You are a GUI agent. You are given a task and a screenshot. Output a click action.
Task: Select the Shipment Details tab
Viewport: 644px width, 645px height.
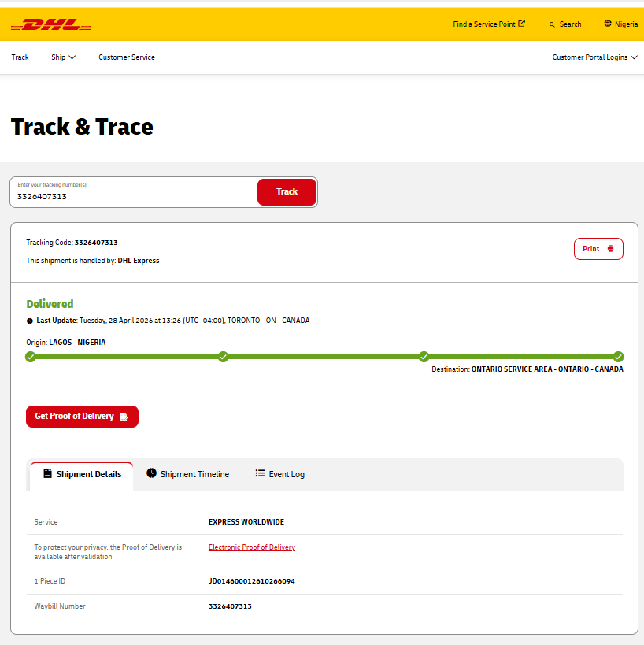tap(81, 476)
